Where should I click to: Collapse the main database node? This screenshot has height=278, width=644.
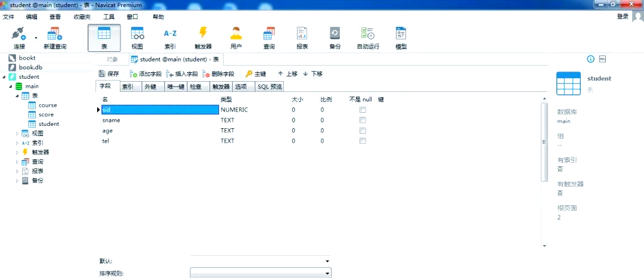coord(11,87)
